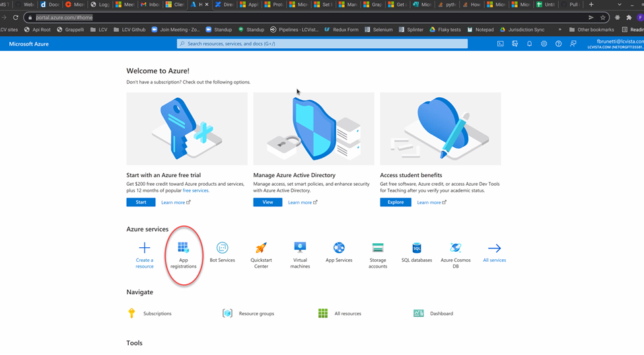This screenshot has width=644, height=355.
Task: Open Cloud Shell from top bar
Action: tap(500, 44)
